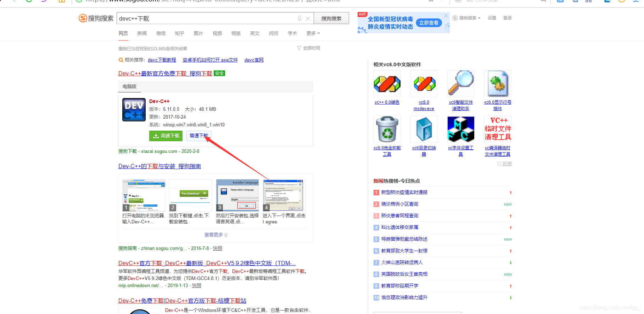Clear the search box with X icon
The height and width of the screenshot is (314, 644).
pos(308,18)
